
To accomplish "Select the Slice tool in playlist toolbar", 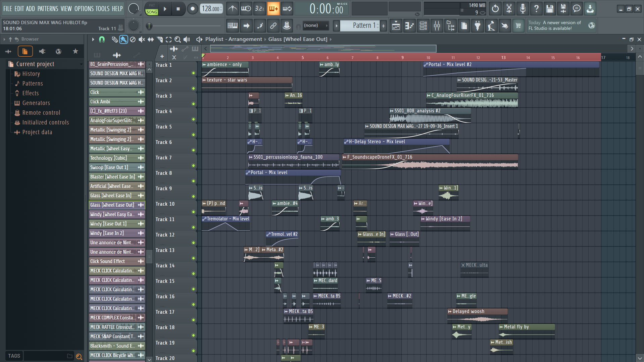I will [x=160, y=40].
